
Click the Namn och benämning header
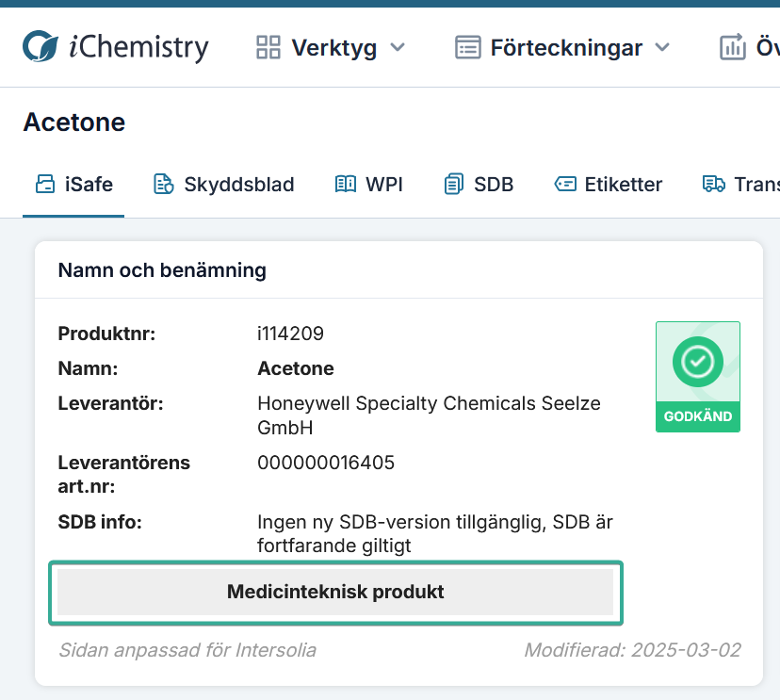(162, 270)
